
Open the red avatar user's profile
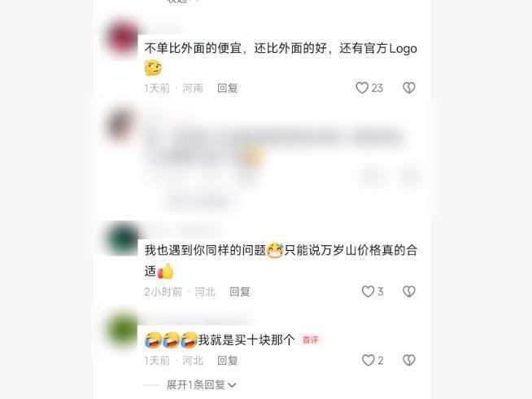pyautogui.click(x=123, y=37)
